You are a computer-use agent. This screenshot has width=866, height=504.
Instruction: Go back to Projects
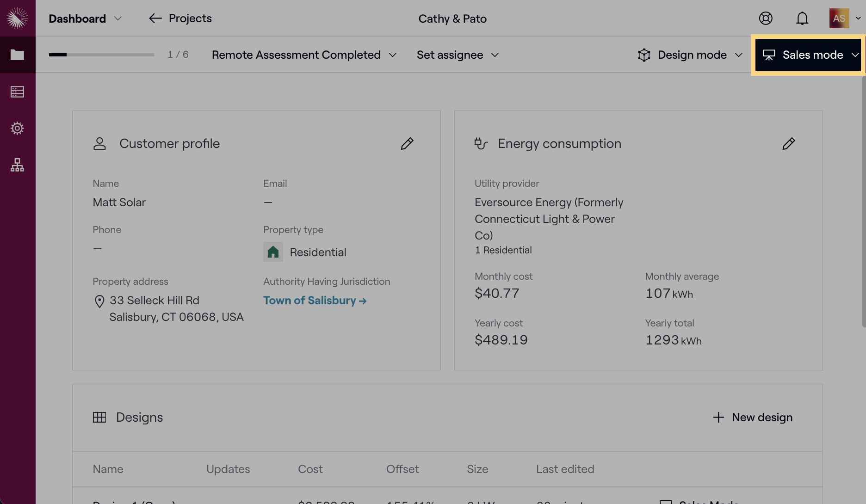[x=180, y=18]
